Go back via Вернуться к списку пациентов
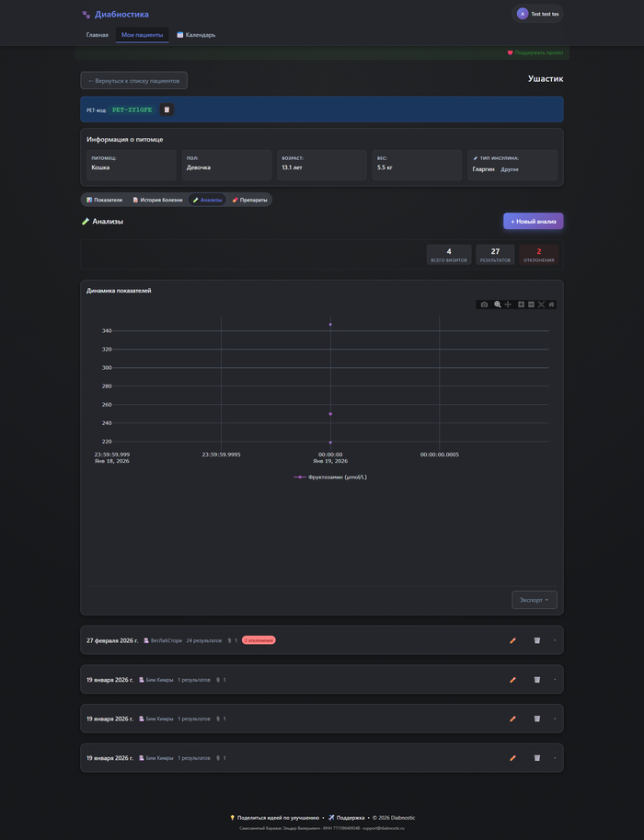Viewport: 644px width, 840px height. 133,80
